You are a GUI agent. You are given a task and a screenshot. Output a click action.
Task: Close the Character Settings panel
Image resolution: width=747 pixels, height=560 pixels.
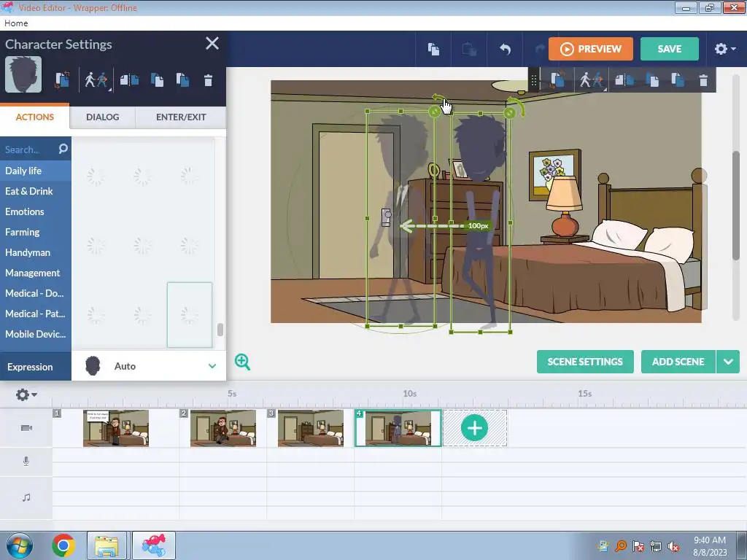tap(212, 43)
